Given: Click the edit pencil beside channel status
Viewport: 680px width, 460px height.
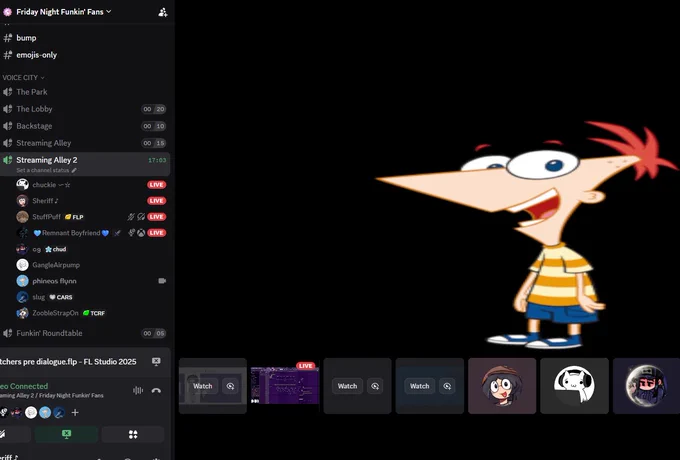Looking at the screenshot, I should (74, 170).
